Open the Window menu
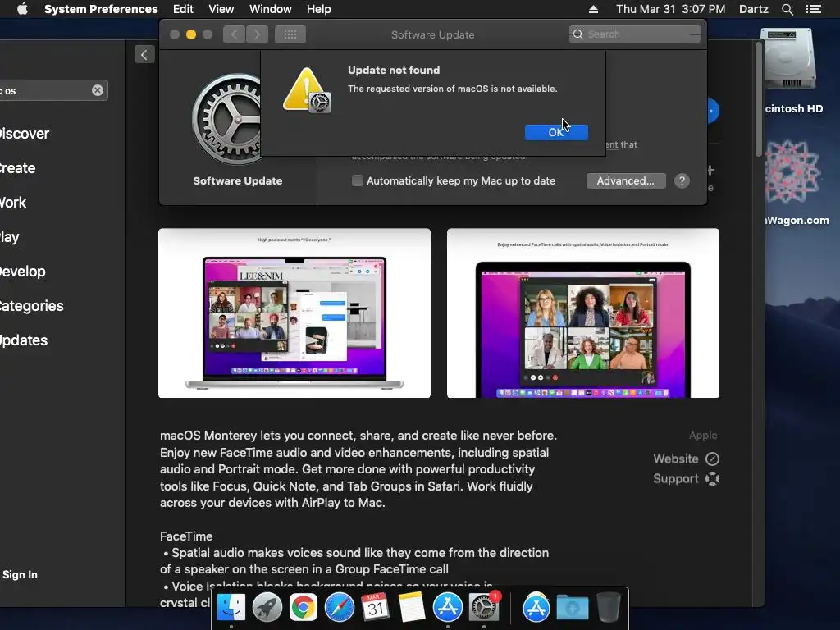The height and width of the screenshot is (630, 840). (271, 9)
